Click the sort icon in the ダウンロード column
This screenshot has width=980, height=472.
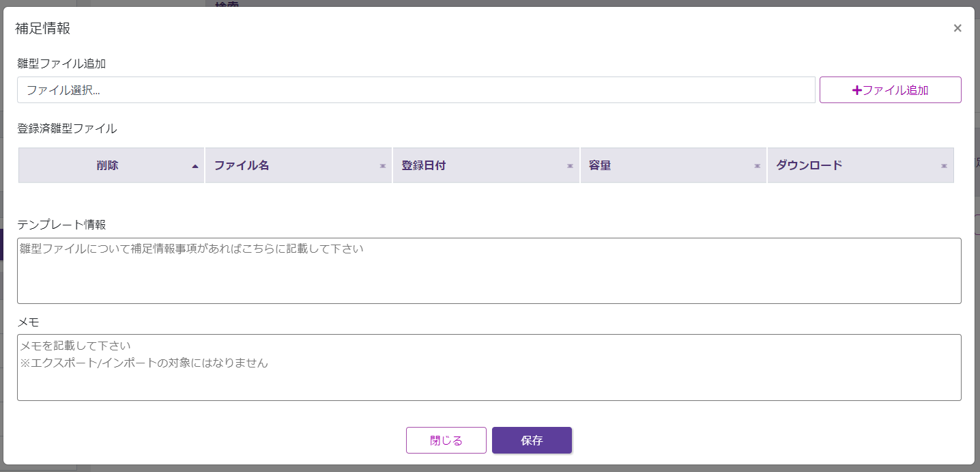tap(945, 166)
